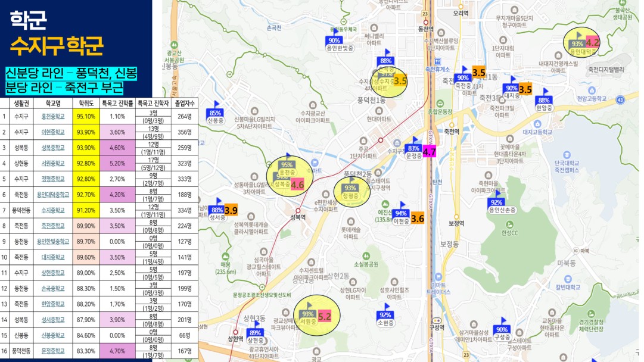The height and width of the screenshot is (362, 644).
Task: Select the 칼빈대학교 university pin
Action: 568,279
